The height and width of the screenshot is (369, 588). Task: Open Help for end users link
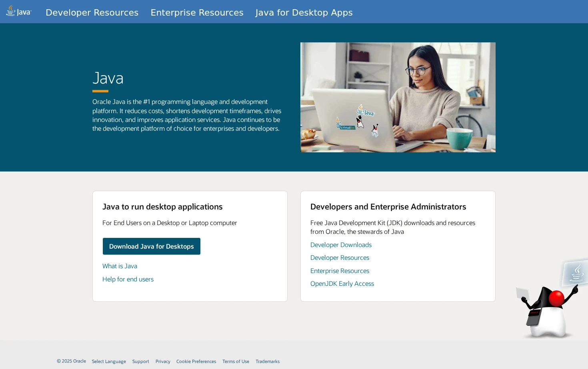tap(128, 279)
